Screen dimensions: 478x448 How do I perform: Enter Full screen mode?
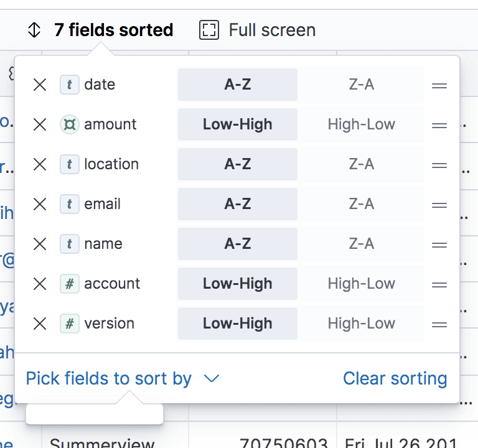click(271, 30)
